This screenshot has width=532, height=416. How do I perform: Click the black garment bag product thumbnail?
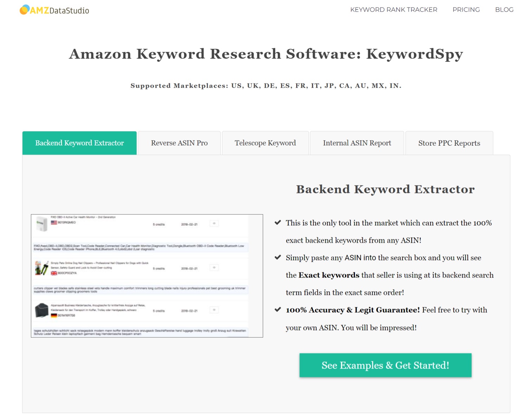pos(41,310)
